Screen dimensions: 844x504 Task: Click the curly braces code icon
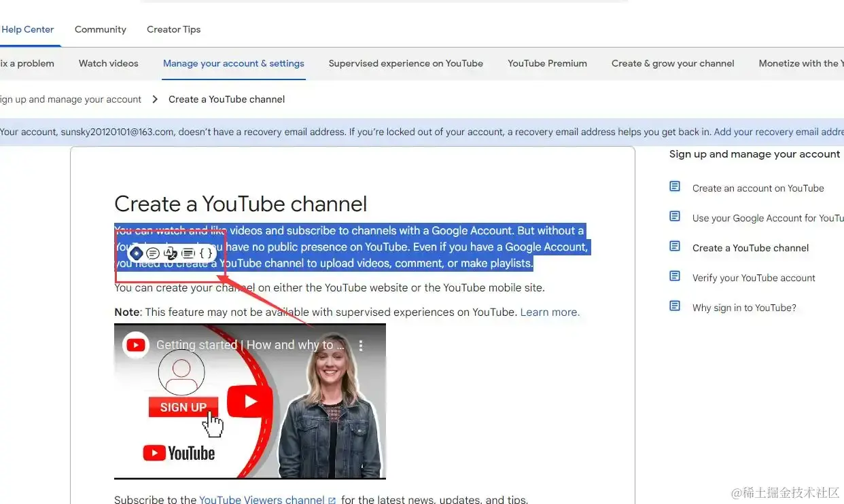tap(206, 253)
